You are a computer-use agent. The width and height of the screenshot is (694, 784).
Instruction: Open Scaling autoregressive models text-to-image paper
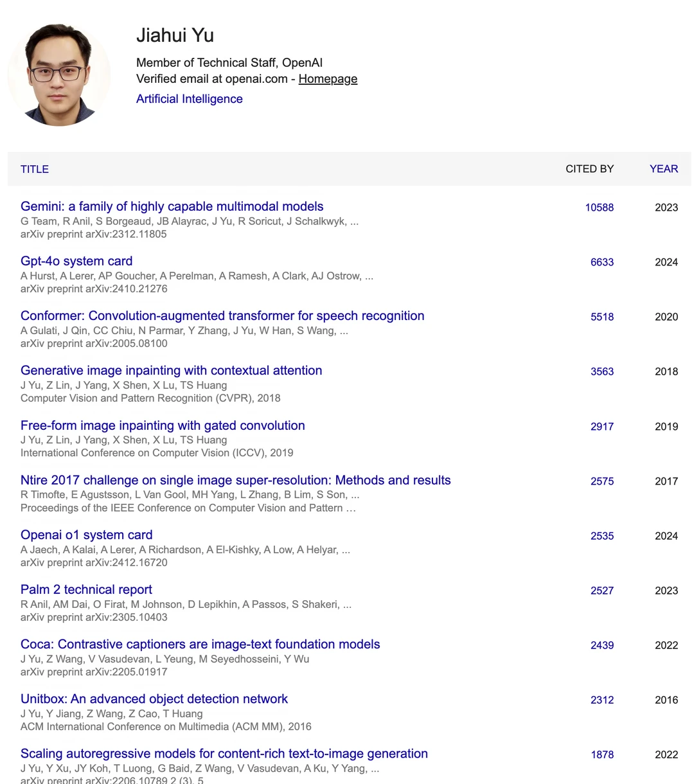224,753
